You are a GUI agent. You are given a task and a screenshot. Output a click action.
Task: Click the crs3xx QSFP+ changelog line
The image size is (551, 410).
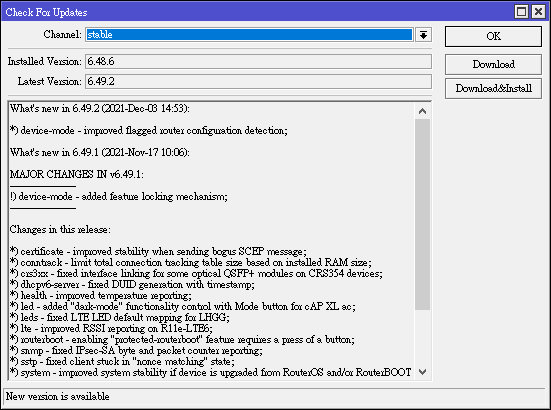tap(196, 273)
